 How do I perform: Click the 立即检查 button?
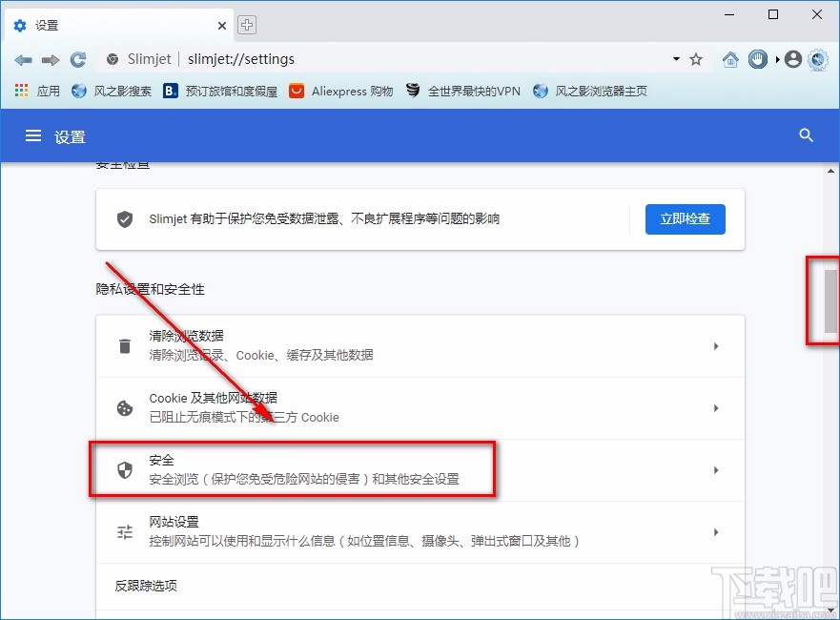685,218
